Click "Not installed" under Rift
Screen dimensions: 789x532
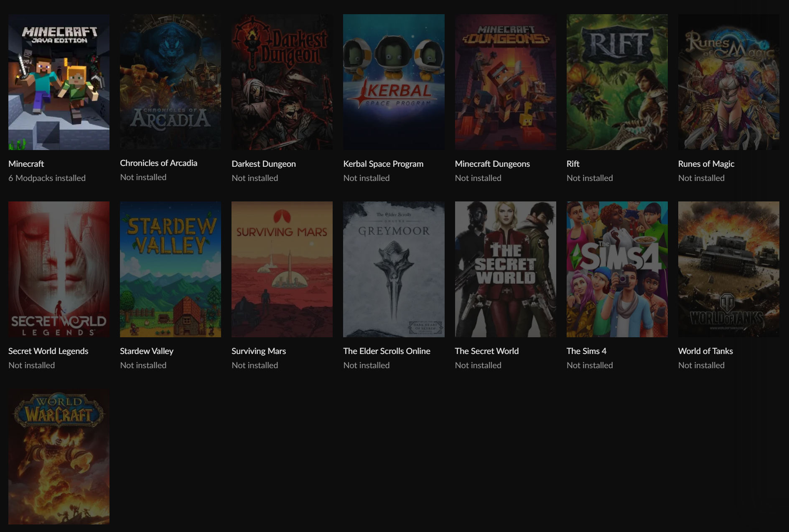click(590, 178)
